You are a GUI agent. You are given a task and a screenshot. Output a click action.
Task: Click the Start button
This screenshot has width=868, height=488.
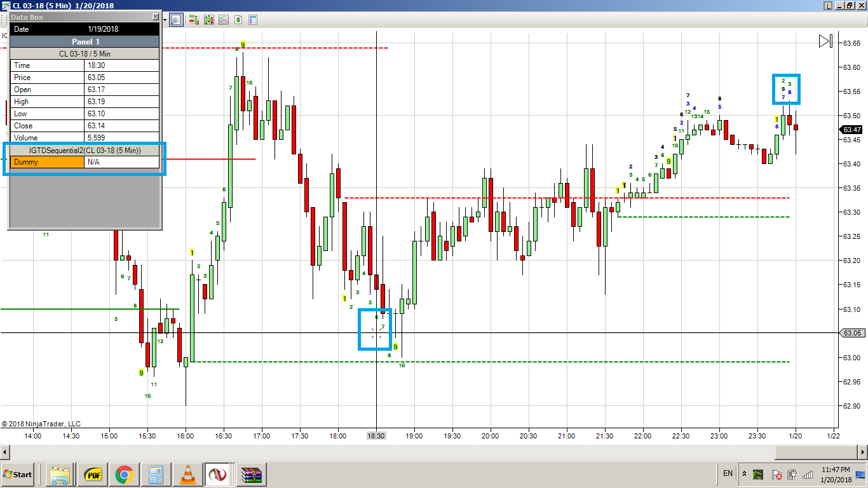click(18, 474)
